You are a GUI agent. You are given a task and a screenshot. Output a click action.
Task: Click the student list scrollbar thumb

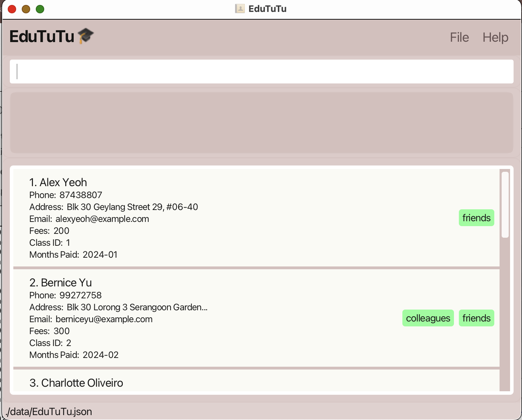tap(505, 205)
